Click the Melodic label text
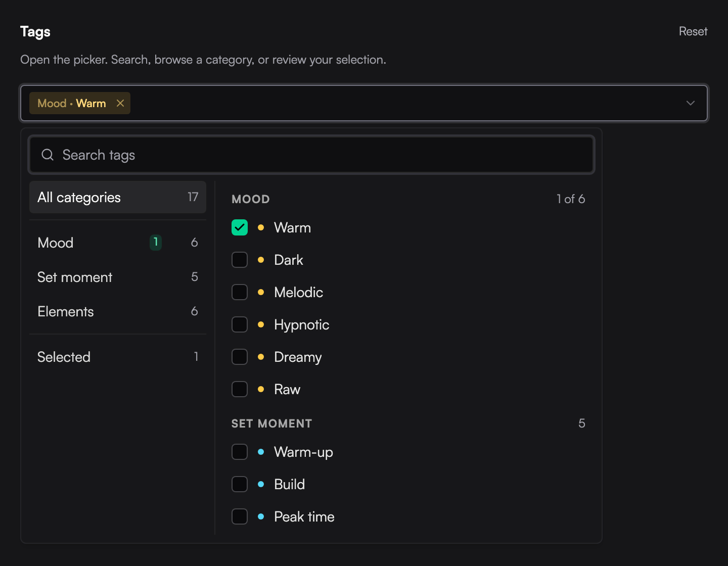Screen dimensions: 728x566 [298, 292]
